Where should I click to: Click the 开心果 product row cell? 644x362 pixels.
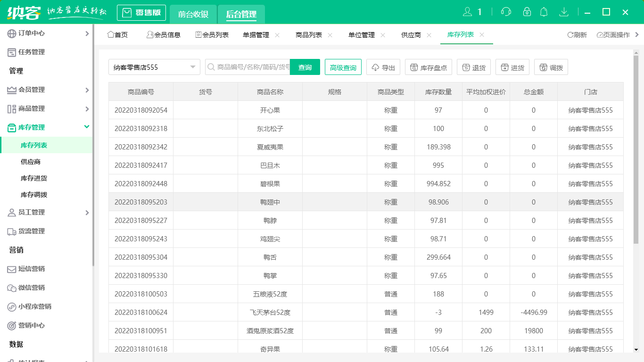pos(270,110)
